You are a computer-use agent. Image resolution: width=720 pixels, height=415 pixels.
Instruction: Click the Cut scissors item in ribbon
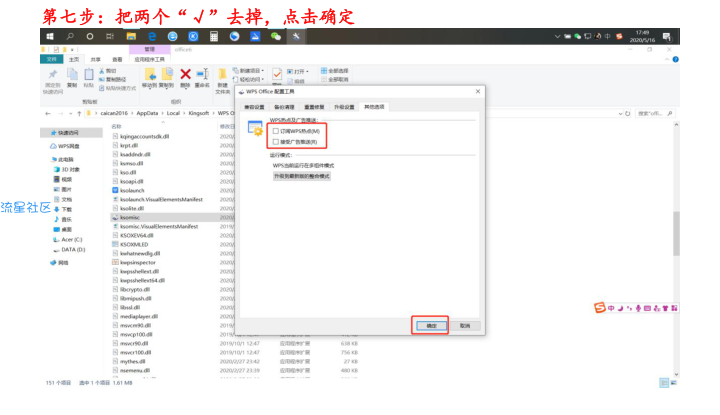pyautogui.click(x=108, y=71)
